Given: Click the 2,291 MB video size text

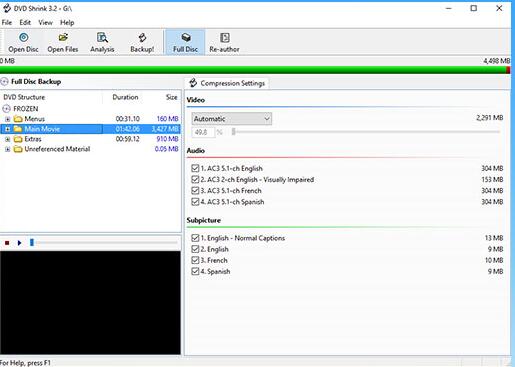Looking at the screenshot, I should point(490,118).
